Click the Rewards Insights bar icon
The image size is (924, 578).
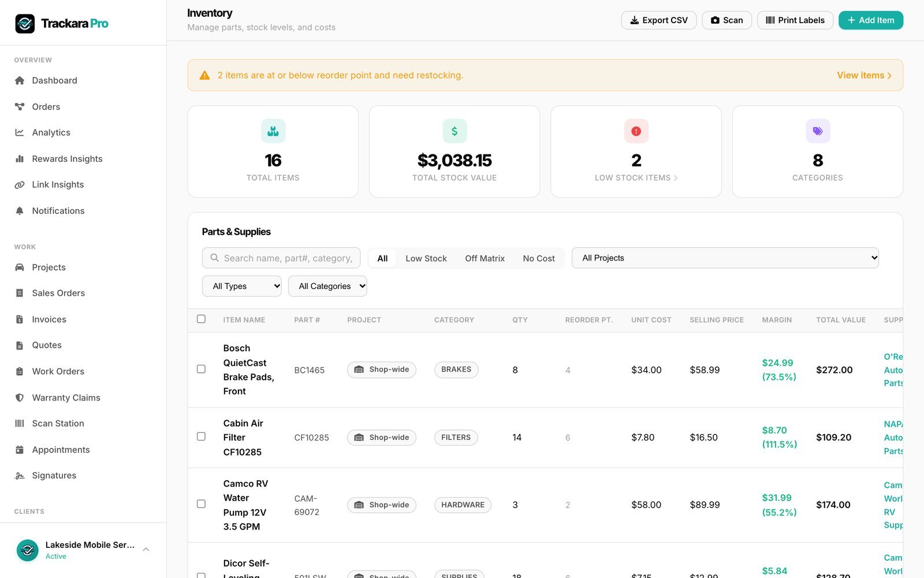click(x=20, y=158)
